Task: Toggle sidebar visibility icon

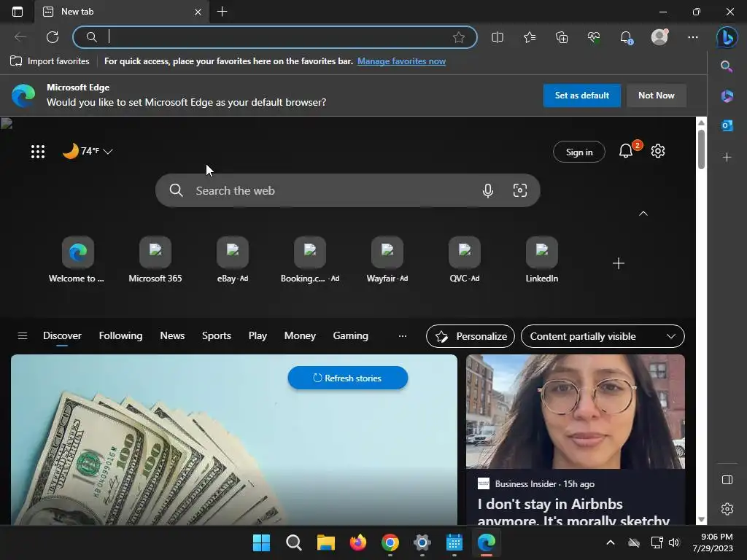Action: [727, 480]
